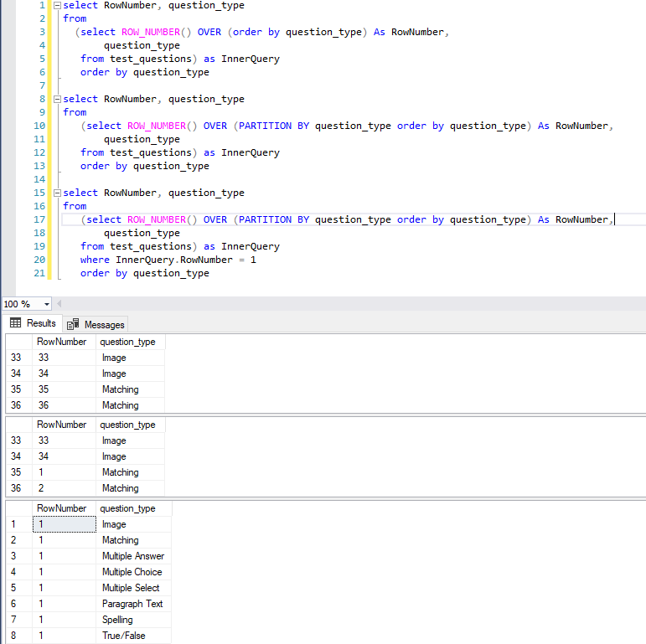Click the Multiple Choice cell
646x644 pixels.
(x=133, y=572)
